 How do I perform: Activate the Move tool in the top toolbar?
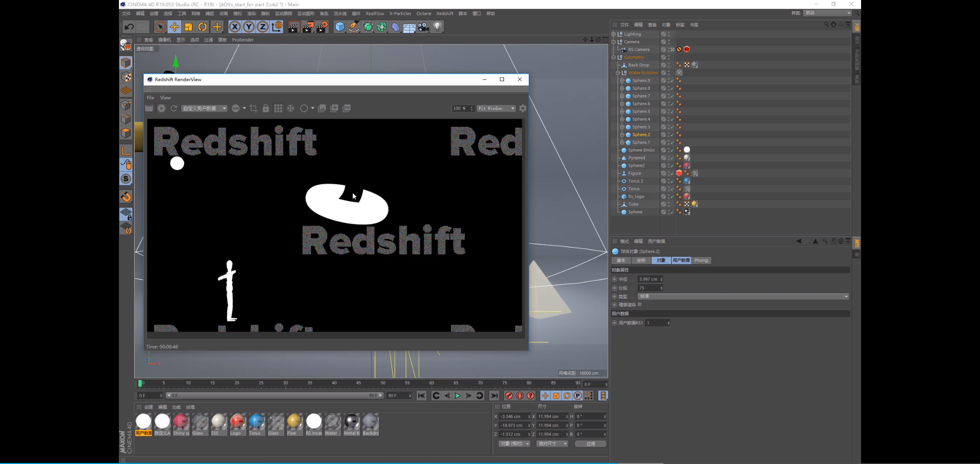(x=175, y=27)
